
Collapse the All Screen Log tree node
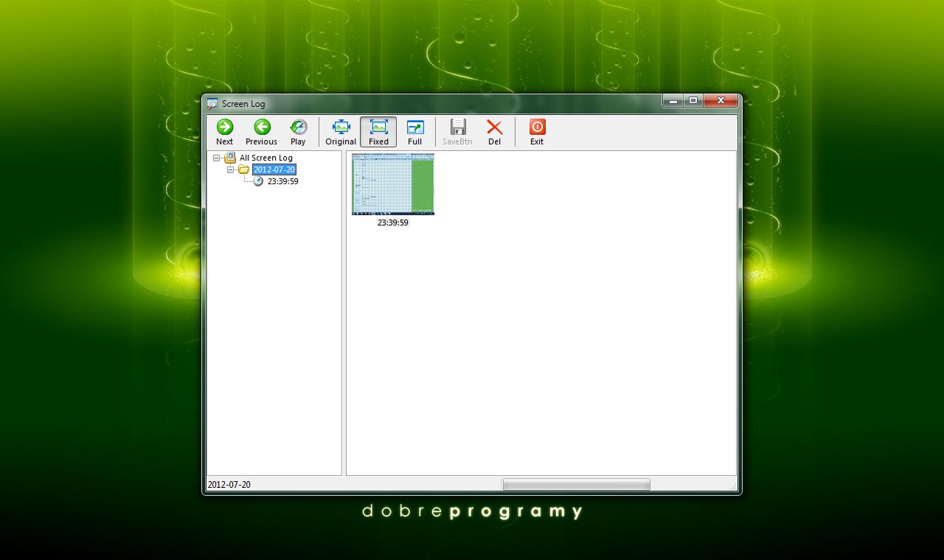(216, 158)
